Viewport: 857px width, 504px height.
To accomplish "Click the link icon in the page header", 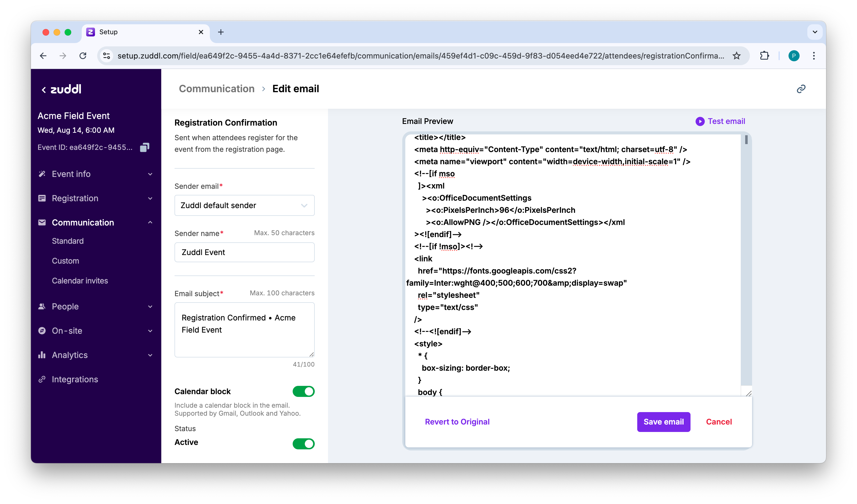I will 801,89.
